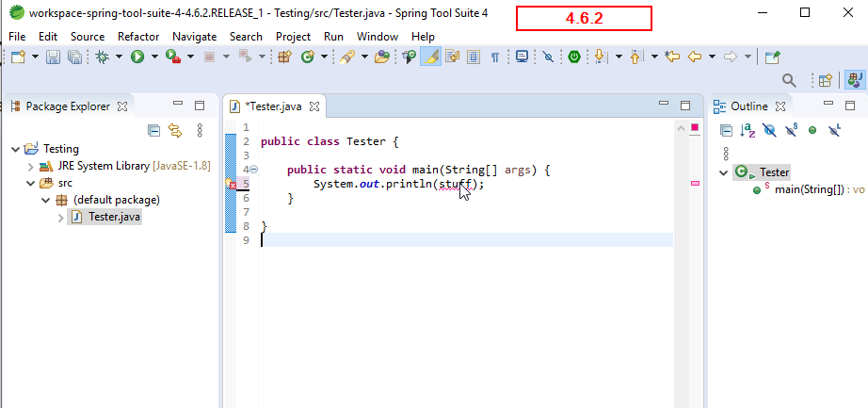Open the Source menu
Screen dimensions: 868x408
tap(88, 37)
